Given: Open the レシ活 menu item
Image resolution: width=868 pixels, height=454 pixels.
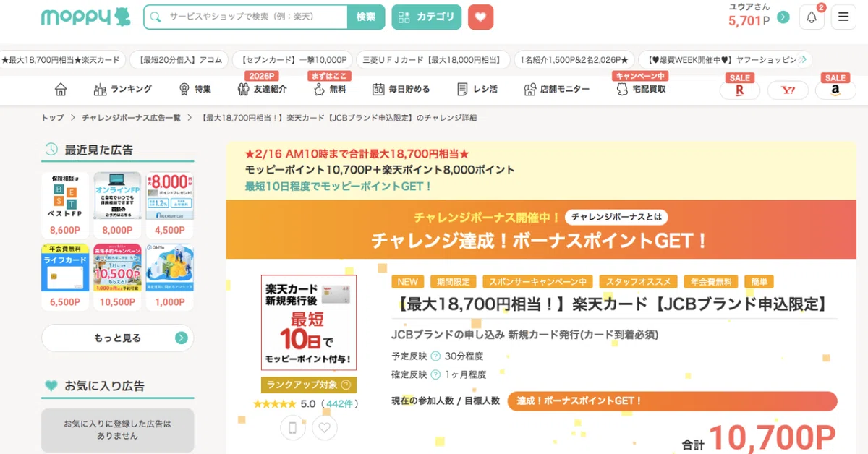Looking at the screenshot, I should coord(477,89).
